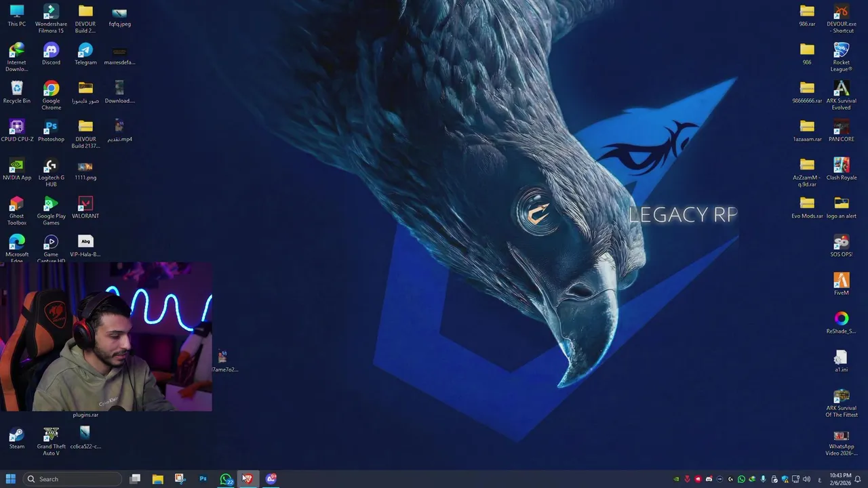Open the clock showing 10:43 PM
This screenshot has width=868, height=488.
(x=840, y=479)
